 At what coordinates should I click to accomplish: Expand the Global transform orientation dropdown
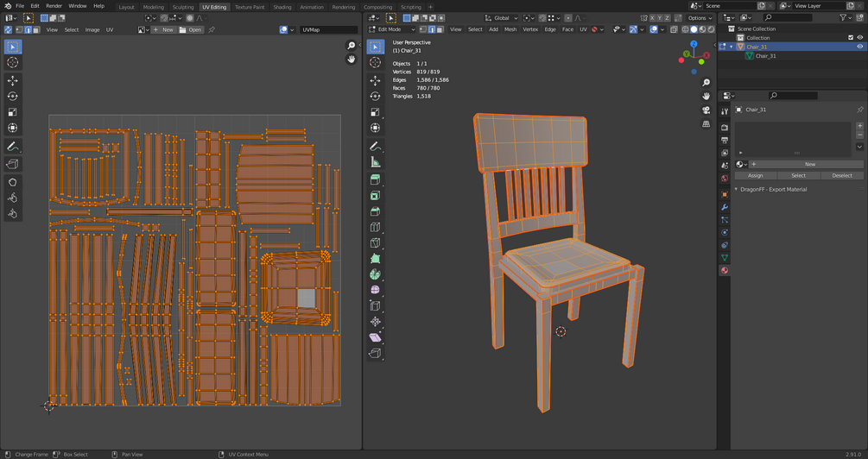pos(501,17)
